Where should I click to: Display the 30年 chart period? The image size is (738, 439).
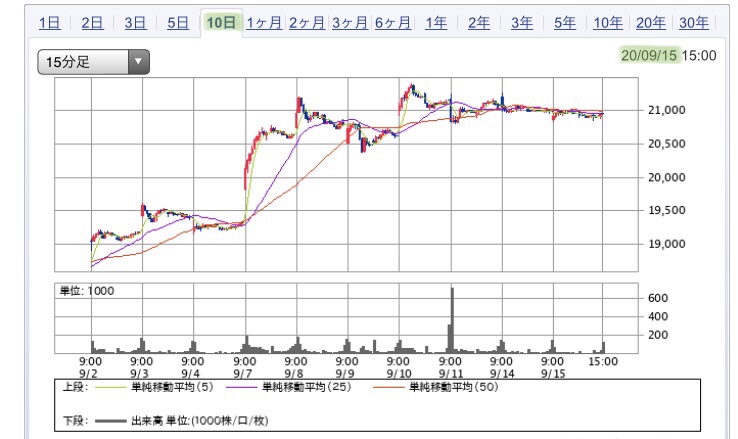694,23
